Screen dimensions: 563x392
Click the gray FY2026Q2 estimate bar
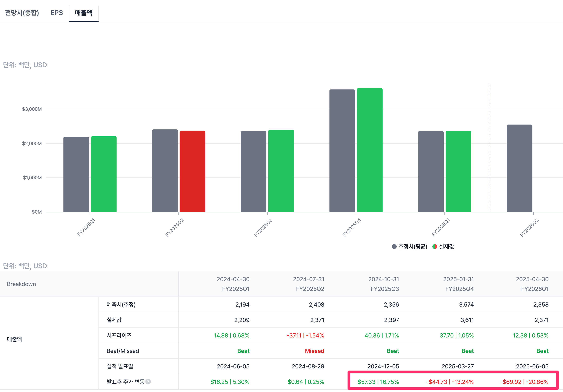pyautogui.click(x=519, y=168)
